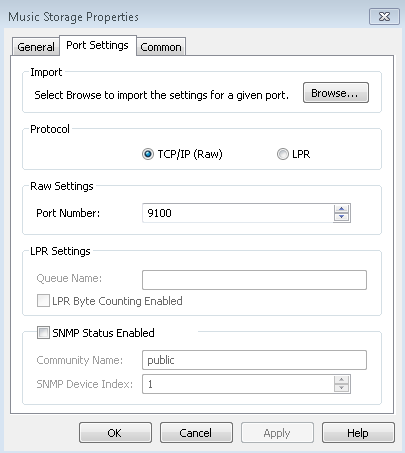Image resolution: width=405 pixels, height=453 pixels.
Task: Focus the Port Number field showing 9100
Action: [238, 213]
